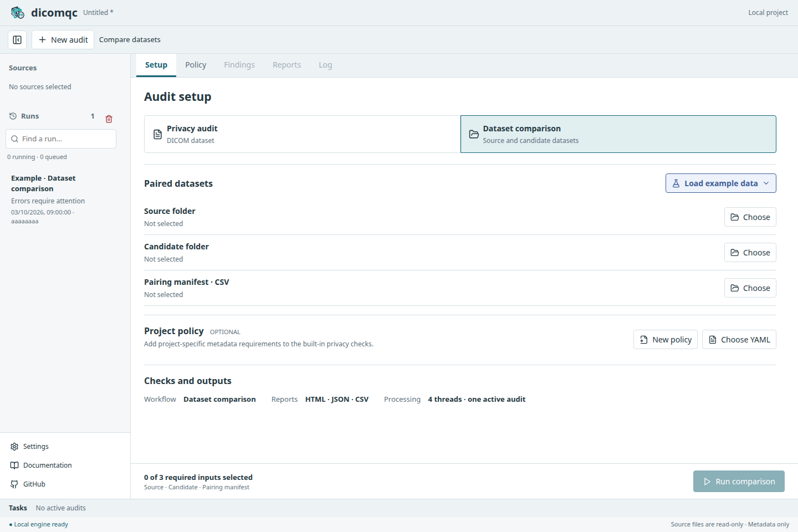798x532 pixels.
Task: Open the Reports tab
Action: click(287, 65)
